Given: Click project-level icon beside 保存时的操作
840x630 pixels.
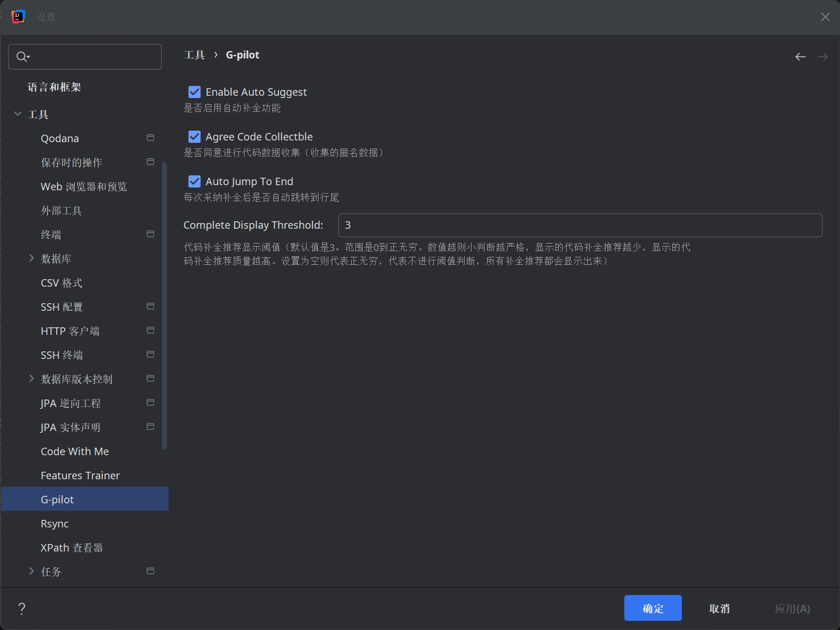Looking at the screenshot, I should (151, 162).
